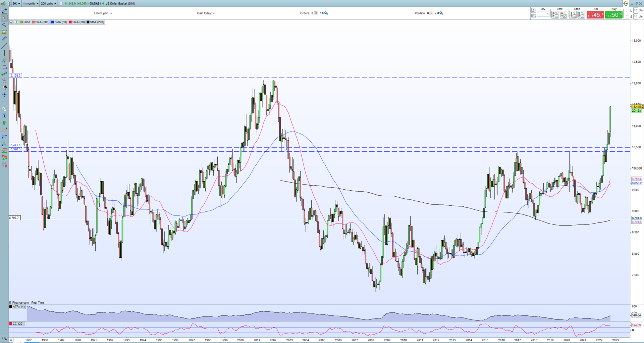Screen dimensions: 644x343
Task: Select the text annotation tool
Action: click(4, 116)
